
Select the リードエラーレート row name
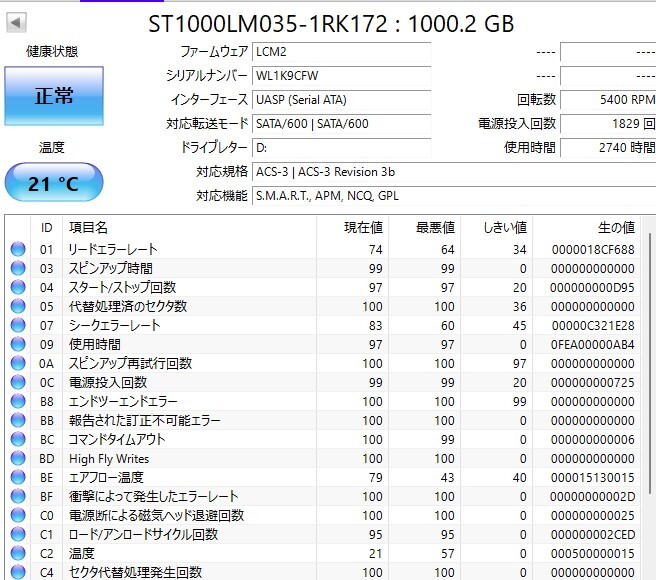point(113,249)
